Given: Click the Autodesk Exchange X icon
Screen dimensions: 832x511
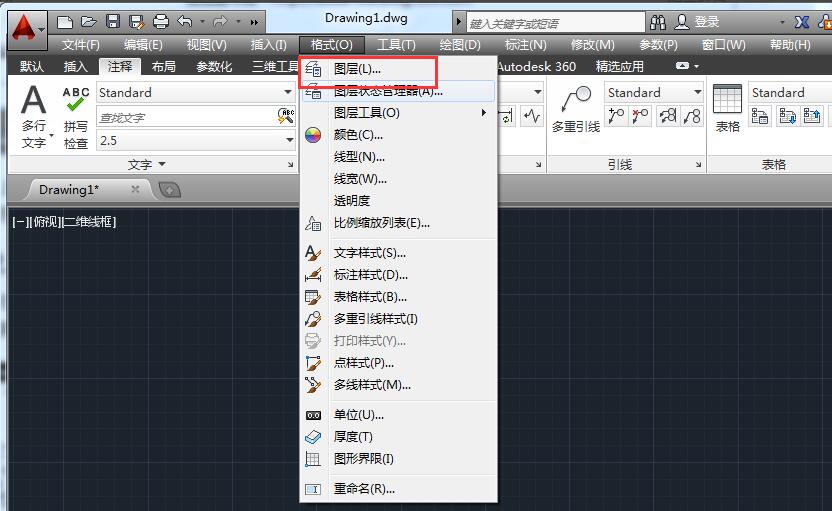Looking at the screenshot, I should tap(801, 22).
